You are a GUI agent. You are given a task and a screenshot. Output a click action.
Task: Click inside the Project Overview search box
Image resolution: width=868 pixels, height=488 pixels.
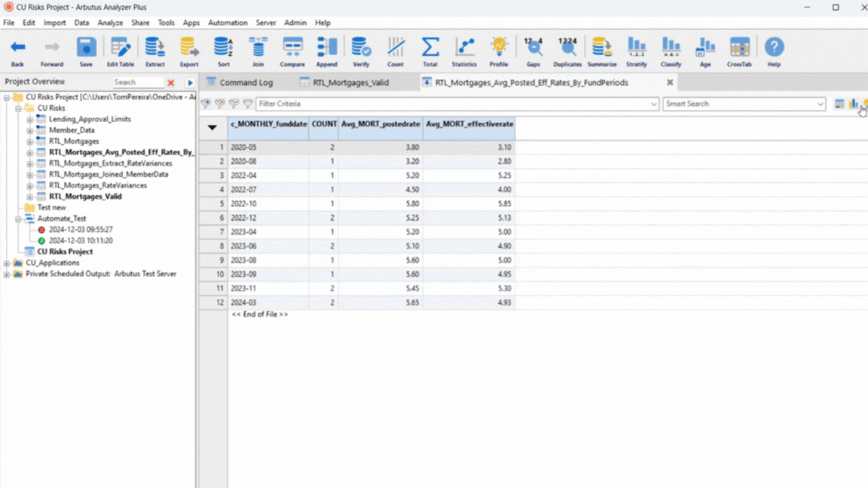[x=139, y=81]
